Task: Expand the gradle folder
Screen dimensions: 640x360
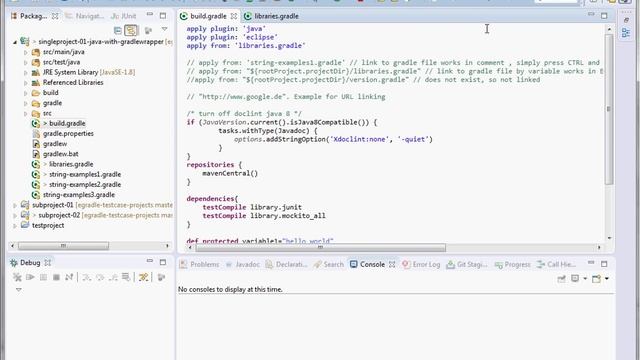Action: click(x=25, y=103)
